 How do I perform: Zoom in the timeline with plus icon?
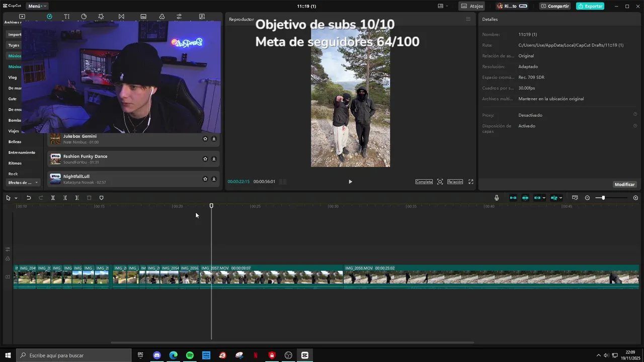635,198
